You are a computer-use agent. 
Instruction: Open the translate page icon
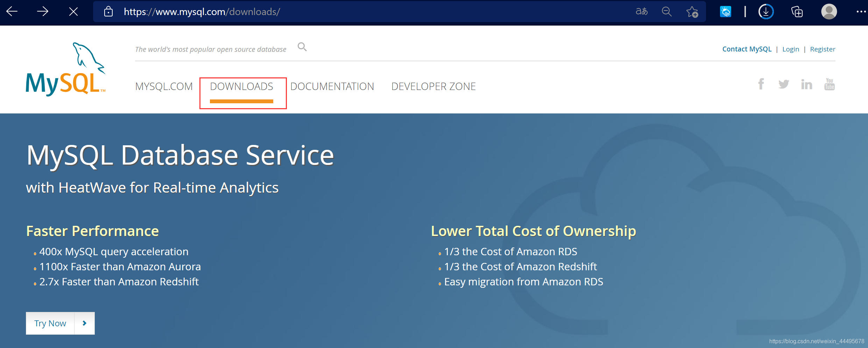[x=642, y=12]
